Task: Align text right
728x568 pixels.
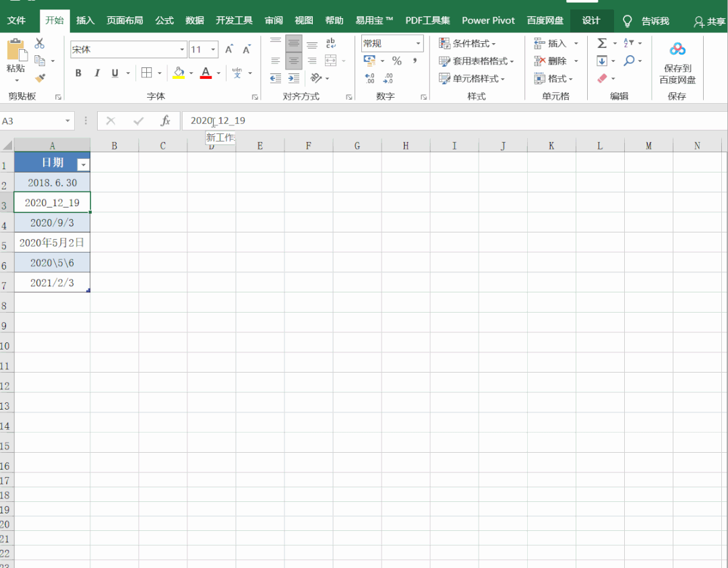Action: tap(312, 61)
